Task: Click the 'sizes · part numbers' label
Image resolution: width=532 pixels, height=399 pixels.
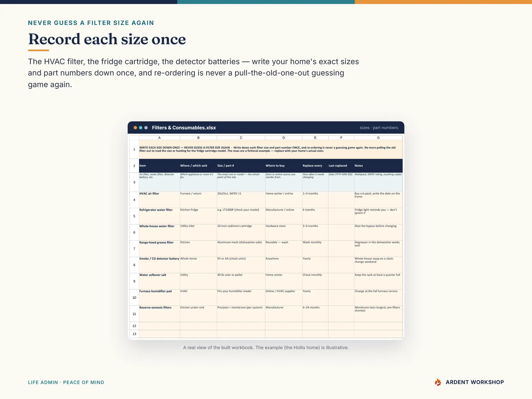Action: coord(379,128)
